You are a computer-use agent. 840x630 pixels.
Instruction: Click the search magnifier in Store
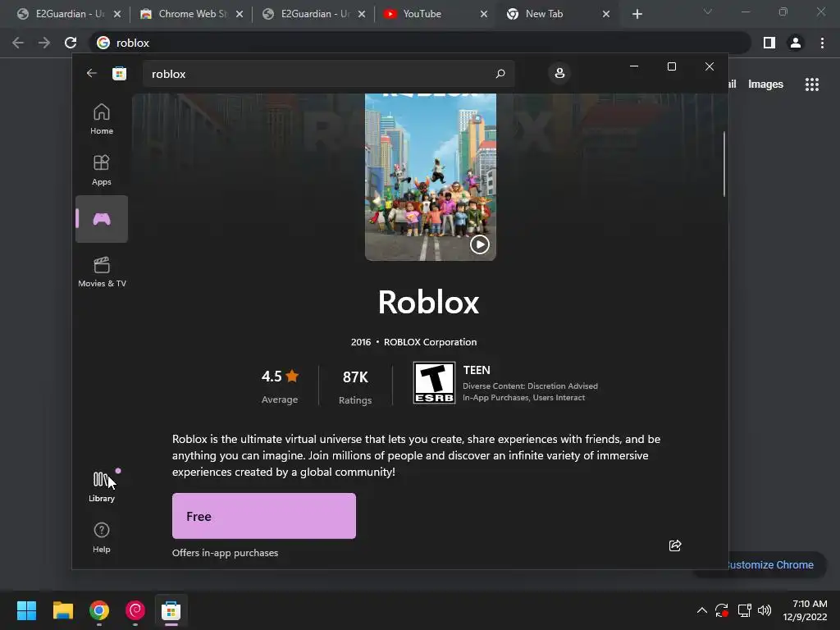(x=500, y=73)
